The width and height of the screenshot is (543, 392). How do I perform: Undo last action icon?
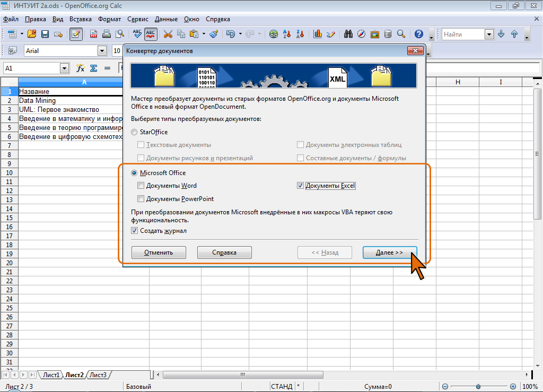click(231, 34)
